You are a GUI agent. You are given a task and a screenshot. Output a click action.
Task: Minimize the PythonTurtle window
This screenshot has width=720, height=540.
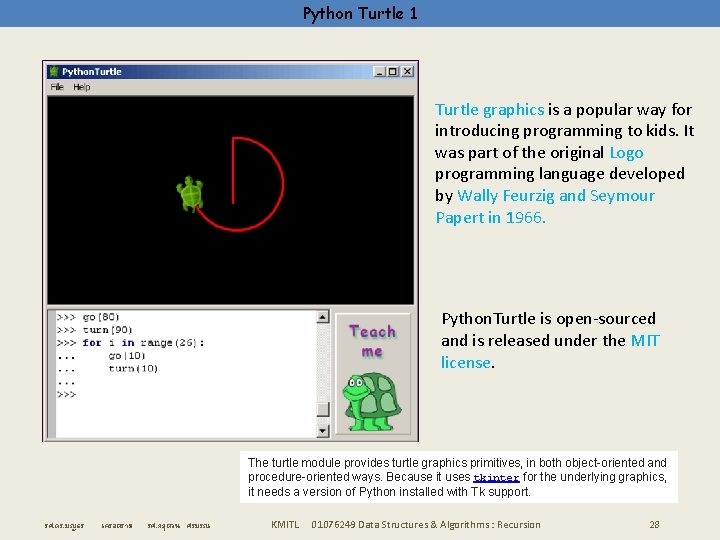tap(379, 72)
